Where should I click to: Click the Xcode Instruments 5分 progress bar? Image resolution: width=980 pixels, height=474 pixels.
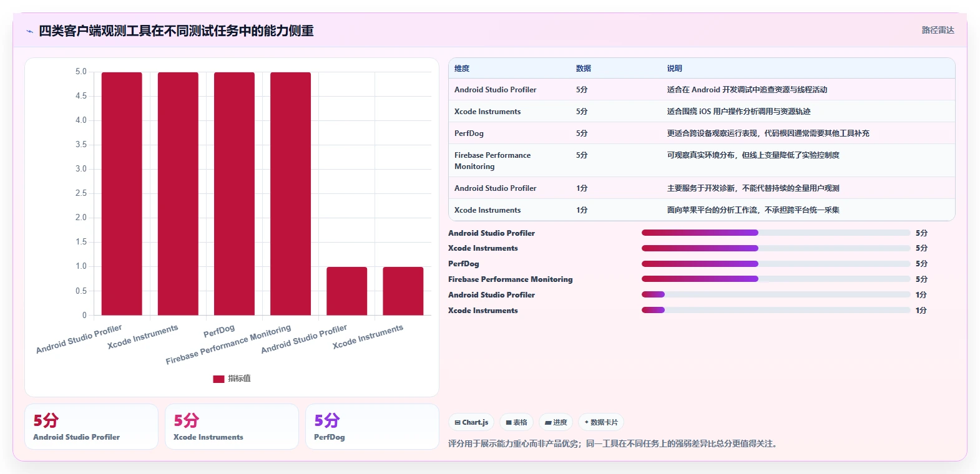click(776, 248)
